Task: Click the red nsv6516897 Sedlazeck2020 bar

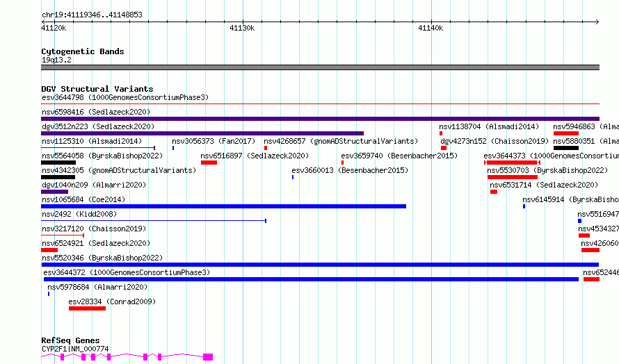Action: click(209, 163)
